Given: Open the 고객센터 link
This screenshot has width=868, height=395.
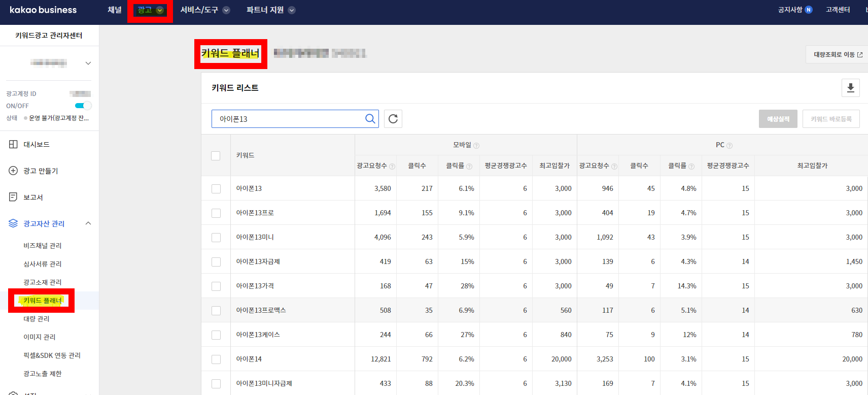Looking at the screenshot, I should 838,10.
